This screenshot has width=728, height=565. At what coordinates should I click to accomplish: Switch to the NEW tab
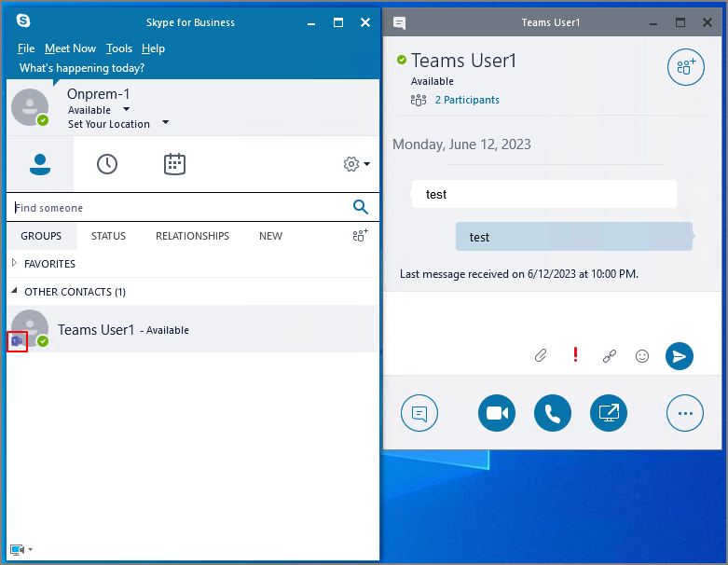pyautogui.click(x=270, y=236)
